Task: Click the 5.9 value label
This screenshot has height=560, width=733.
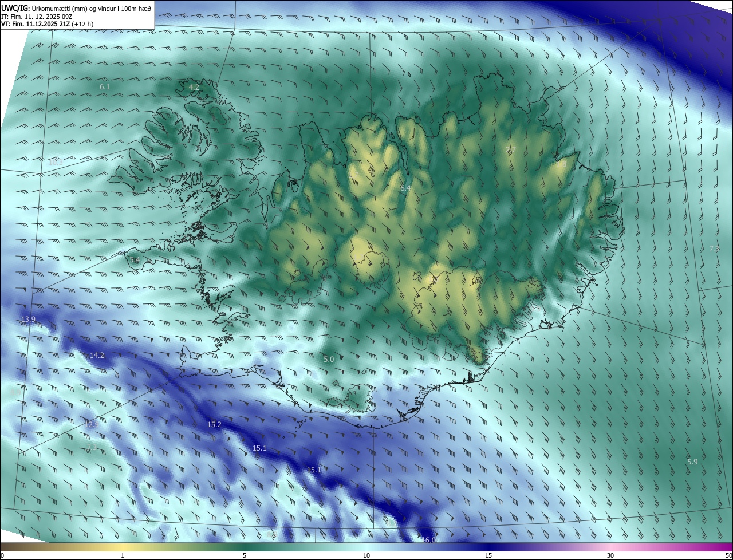Action: pyautogui.click(x=692, y=462)
